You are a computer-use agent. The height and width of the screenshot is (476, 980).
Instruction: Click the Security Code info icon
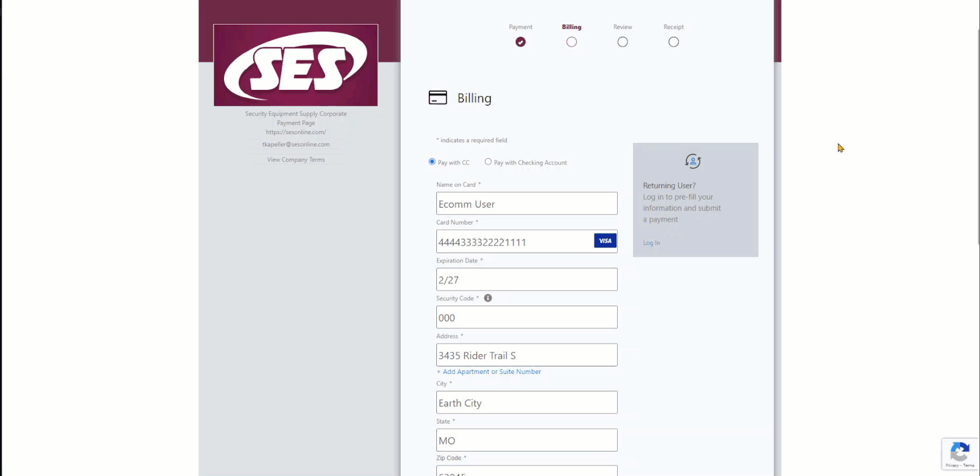488,298
